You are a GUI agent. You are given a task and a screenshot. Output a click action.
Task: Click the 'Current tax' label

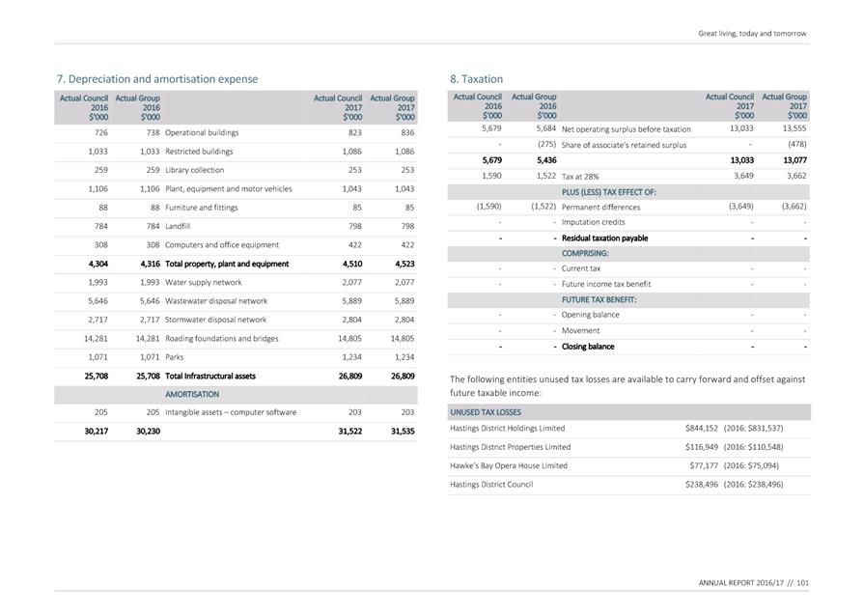[x=581, y=268]
